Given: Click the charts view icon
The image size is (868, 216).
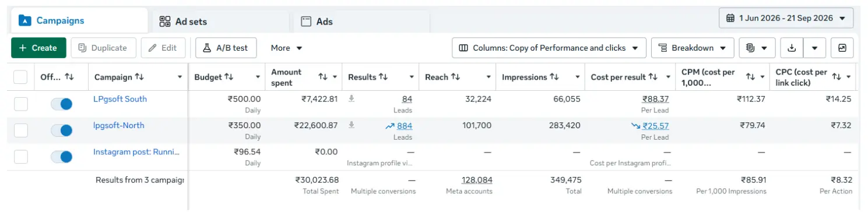Looking at the screenshot, I should click(x=842, y=48).
